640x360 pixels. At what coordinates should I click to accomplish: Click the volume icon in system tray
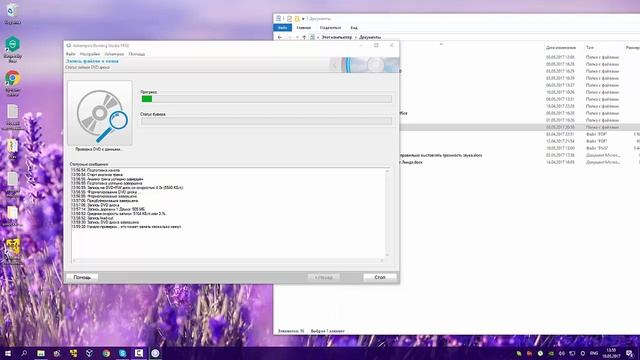tap(562, 353)
